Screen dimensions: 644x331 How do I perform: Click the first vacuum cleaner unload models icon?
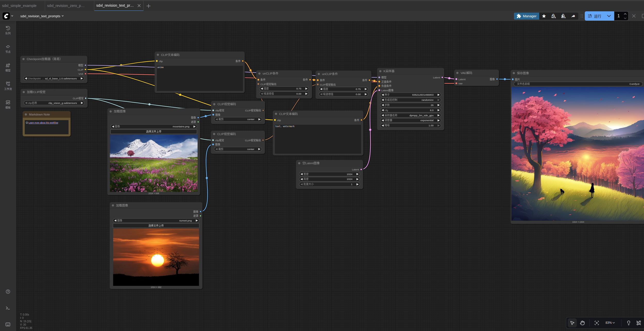tap(554, 16)
